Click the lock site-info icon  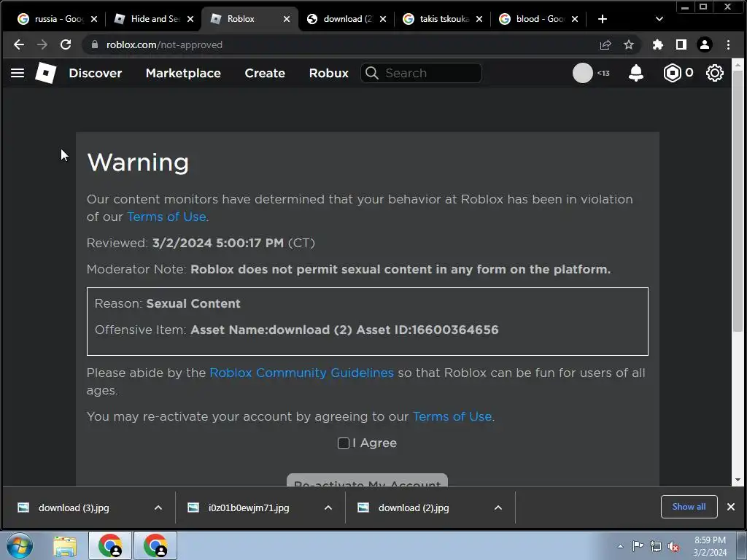pos(94,44)
